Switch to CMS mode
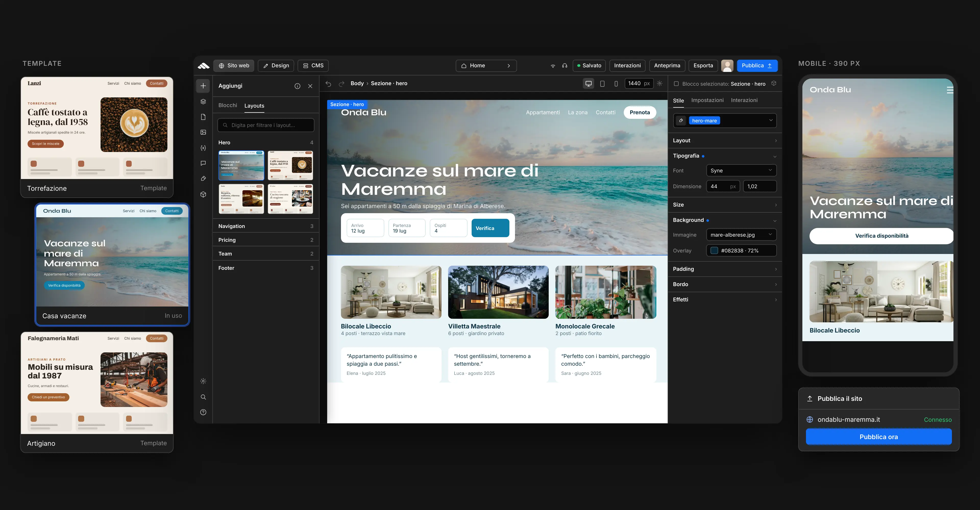This screenshot has width=980, height=510. [313, 66]
